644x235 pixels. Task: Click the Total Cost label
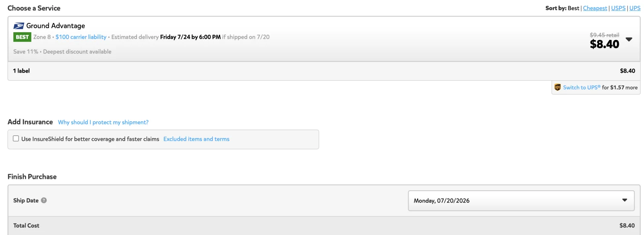[x=26, y=226]
